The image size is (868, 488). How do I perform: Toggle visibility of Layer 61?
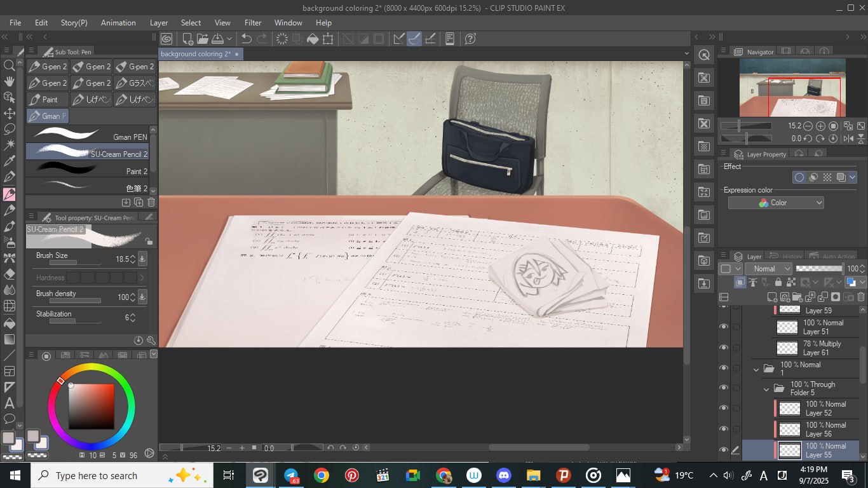point(724,348)
